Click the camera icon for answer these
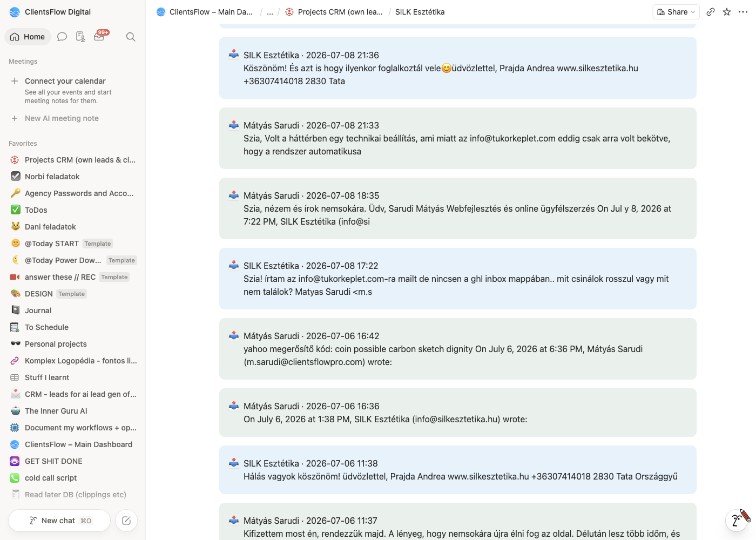 coord(15,277)
